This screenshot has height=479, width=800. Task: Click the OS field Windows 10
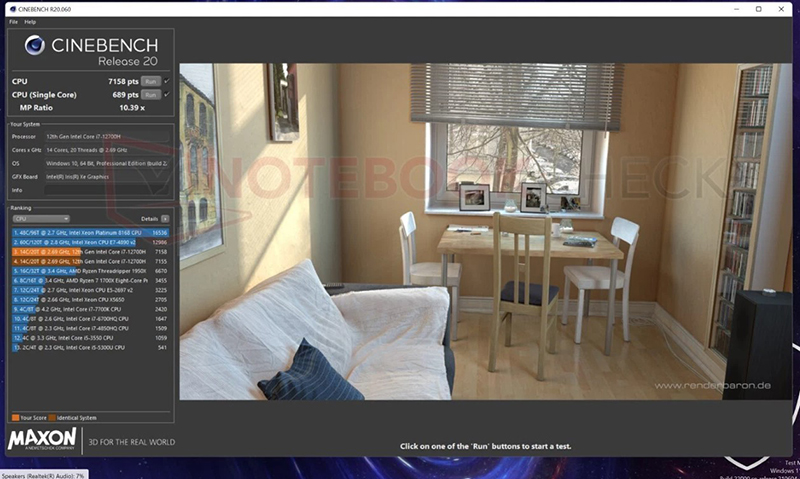107,164
